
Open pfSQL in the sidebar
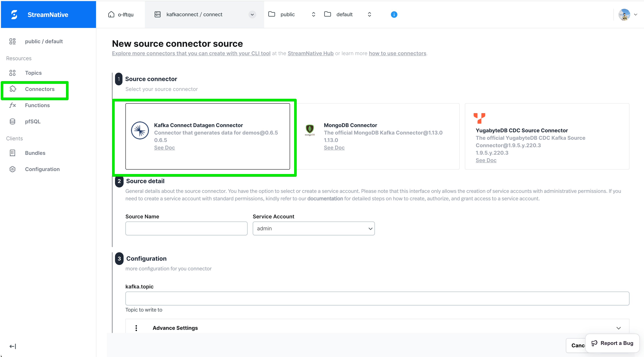[x=32, y=121]
